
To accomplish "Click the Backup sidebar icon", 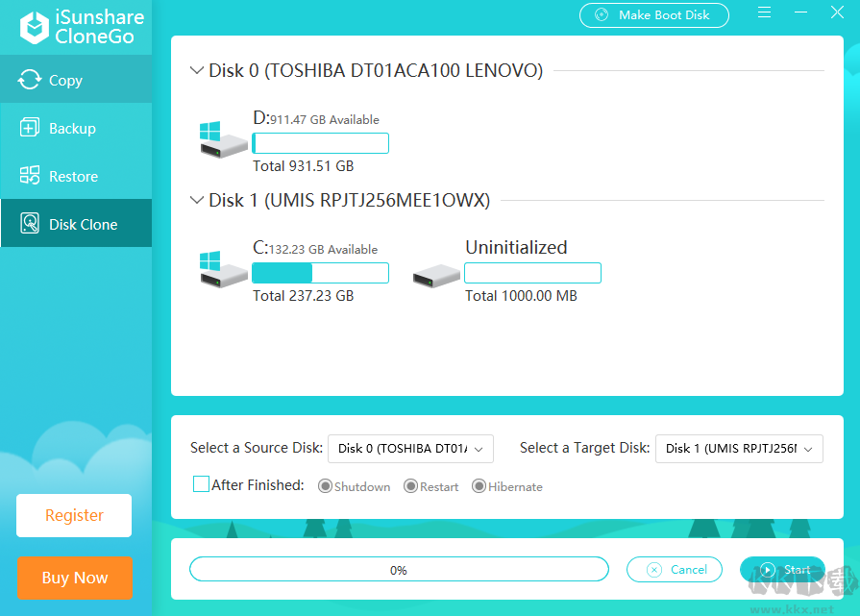I will click(x=29, y=128).
